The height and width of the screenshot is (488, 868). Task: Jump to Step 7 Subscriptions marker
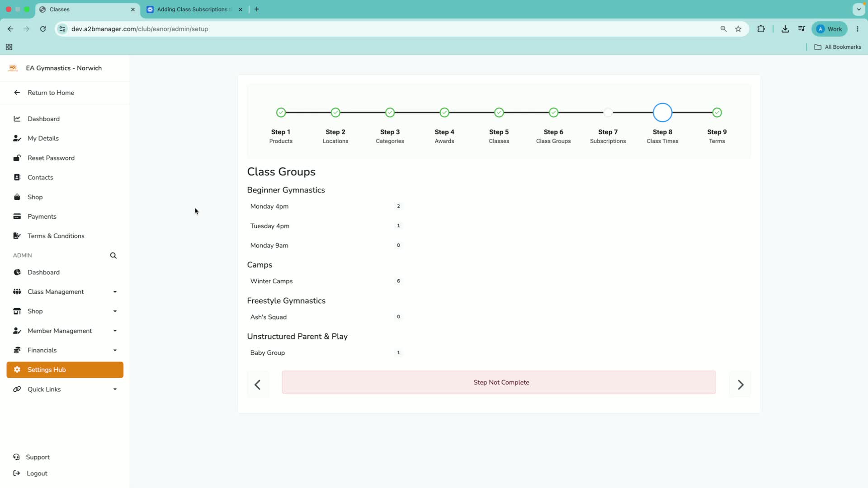pyautogui.click(x=608, y=113)
